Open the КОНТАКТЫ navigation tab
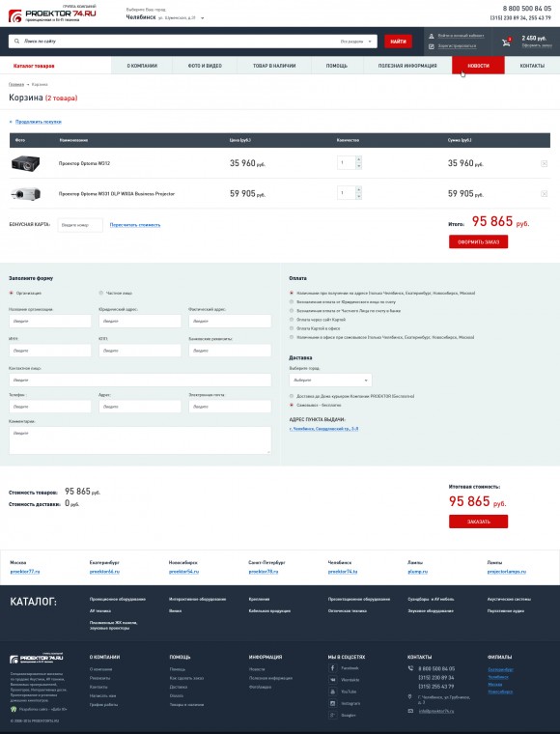 tap(532, 66)
